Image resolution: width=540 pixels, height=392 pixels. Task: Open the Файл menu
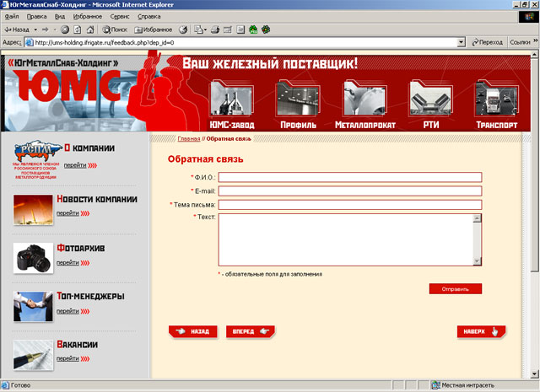pos(12,16)
